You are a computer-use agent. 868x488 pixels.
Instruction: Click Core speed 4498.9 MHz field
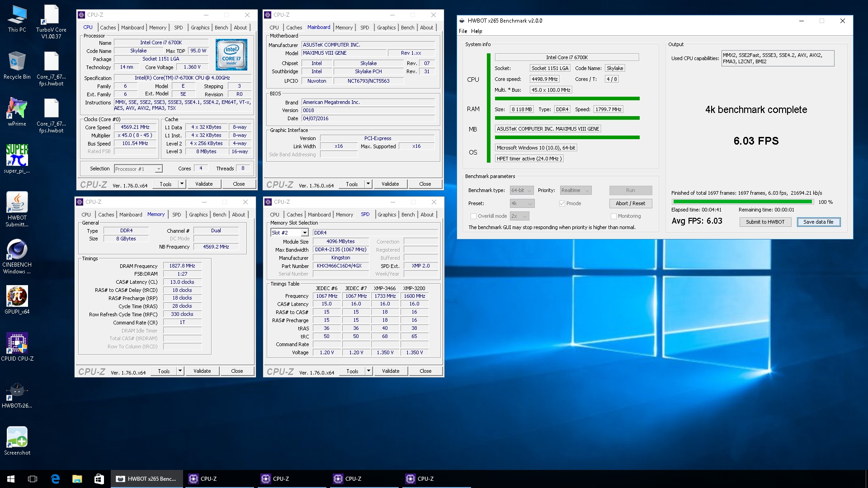click(544, 79)
